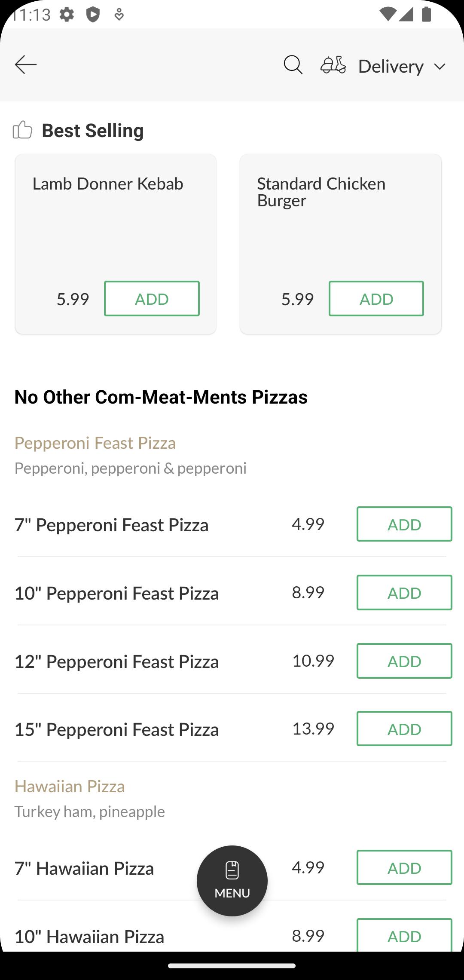
Task: Open the Delivery order type selector
Action: 383,66
